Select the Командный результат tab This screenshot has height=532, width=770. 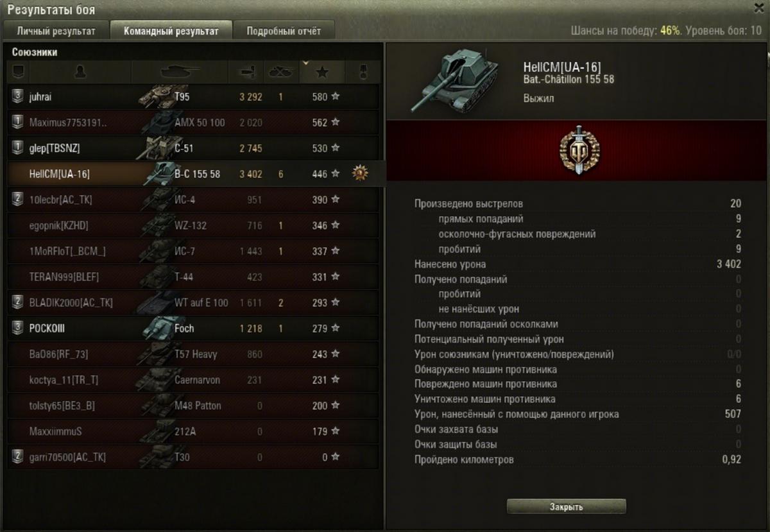click(170, 30)
